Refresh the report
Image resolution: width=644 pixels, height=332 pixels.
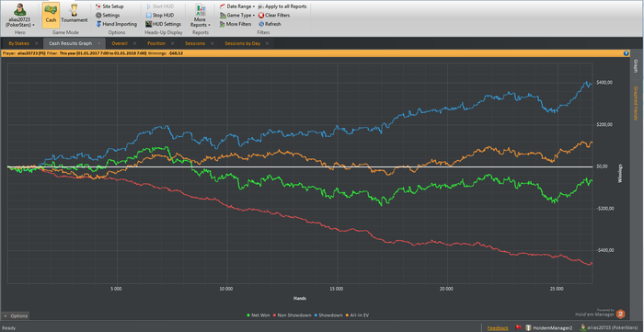pos(270,24)
